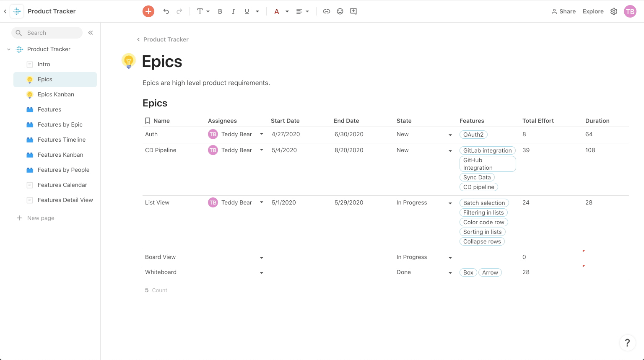Select Features Timeline in the sidebar
The width and height of the screenshot is (644, 360).
coord(61,140)
